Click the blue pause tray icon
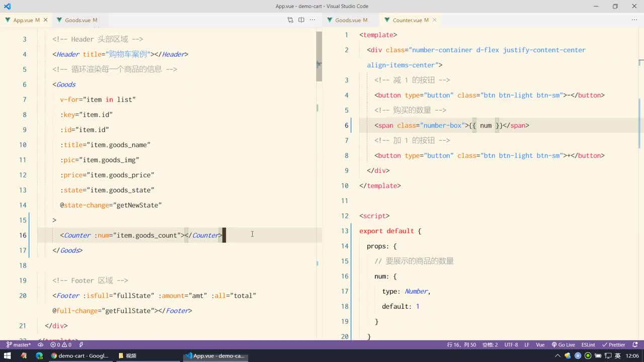The height and width of the screenshot is (362, 644). (578, 355)
